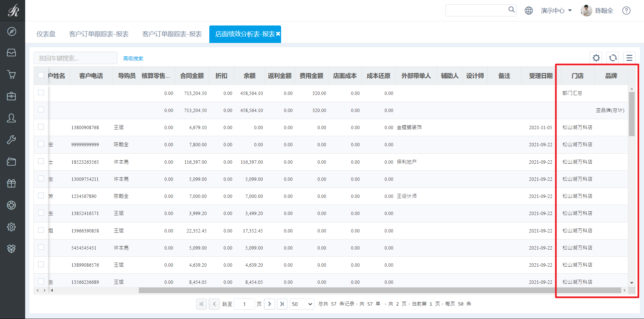
Task: Sort by the 门店 column header
Action: [578, 76]
